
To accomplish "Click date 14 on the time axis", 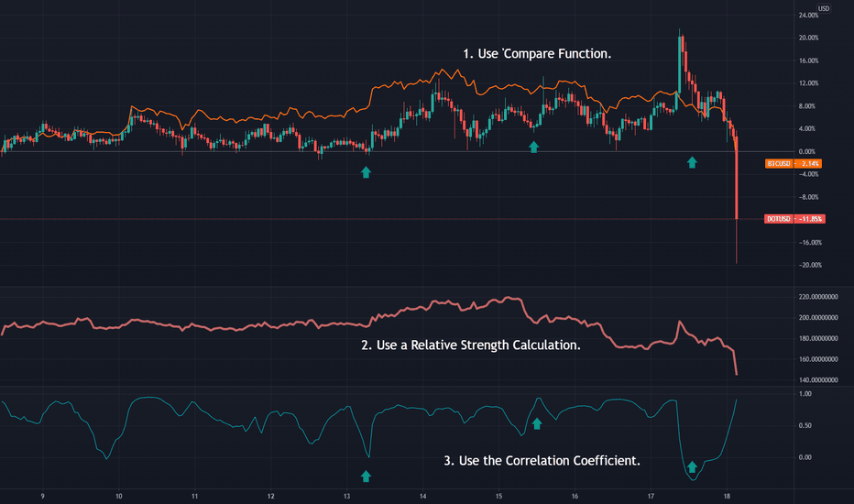I will coord(422,497).
